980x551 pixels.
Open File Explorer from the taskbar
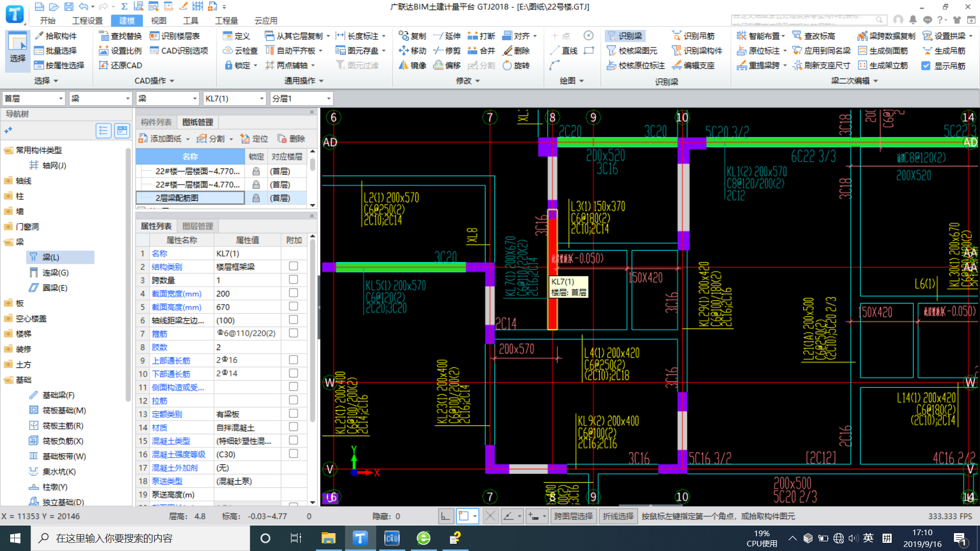tap(328, 538)
